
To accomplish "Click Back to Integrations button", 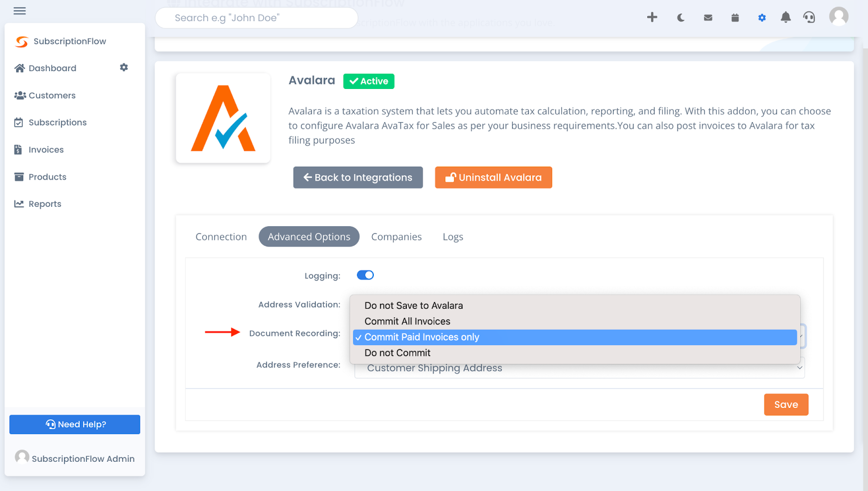I will [x=358, y=177].
